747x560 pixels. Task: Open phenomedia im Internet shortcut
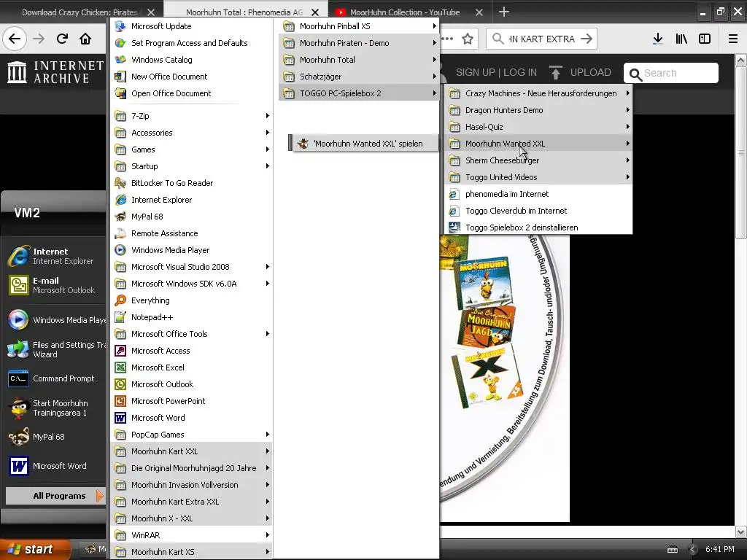tap(538, 194)
